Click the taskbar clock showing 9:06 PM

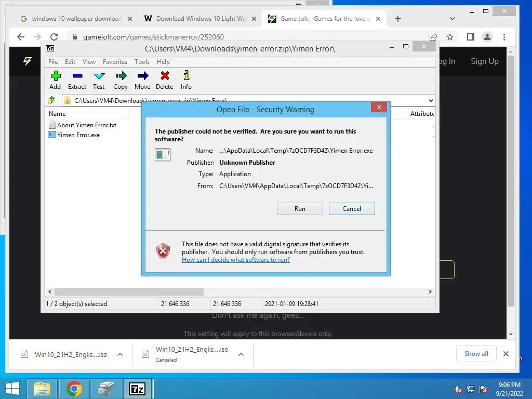tap(509, 389)
